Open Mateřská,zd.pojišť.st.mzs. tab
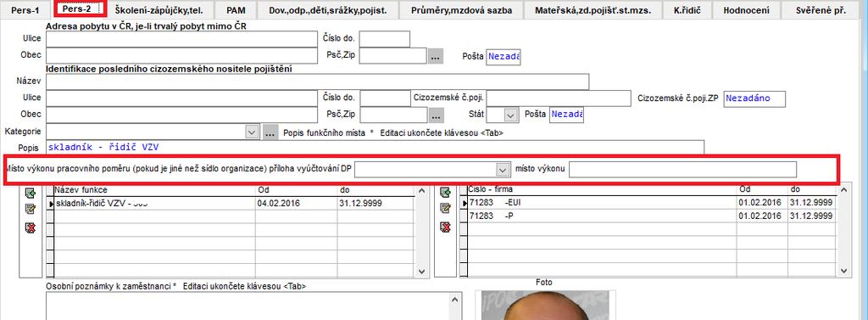 pyautogui.click(x=593, y=10)
